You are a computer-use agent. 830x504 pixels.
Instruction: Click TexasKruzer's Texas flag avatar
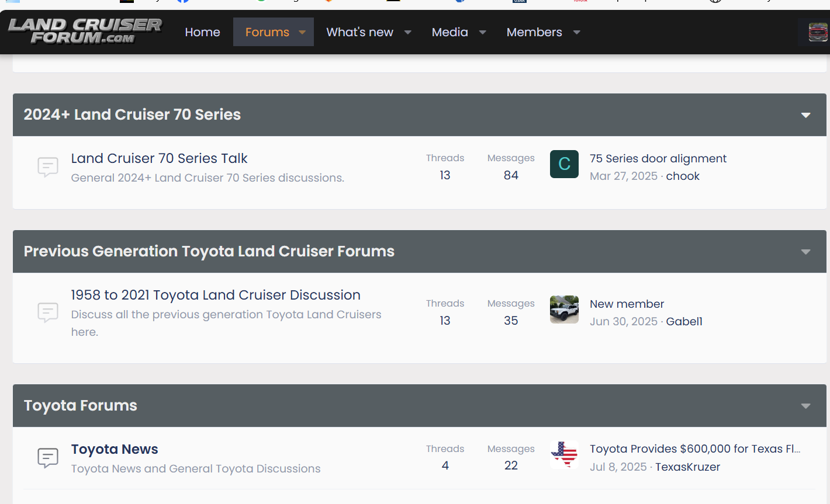coord(564,455)
